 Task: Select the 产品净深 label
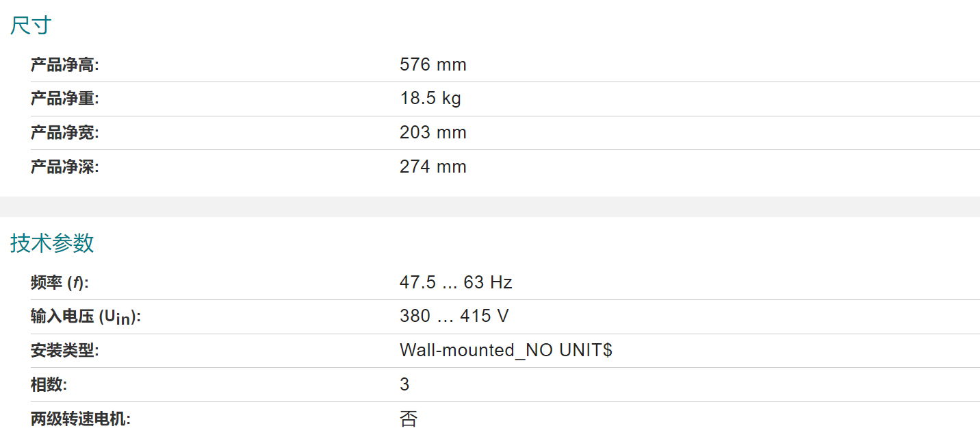coord(65,166)
